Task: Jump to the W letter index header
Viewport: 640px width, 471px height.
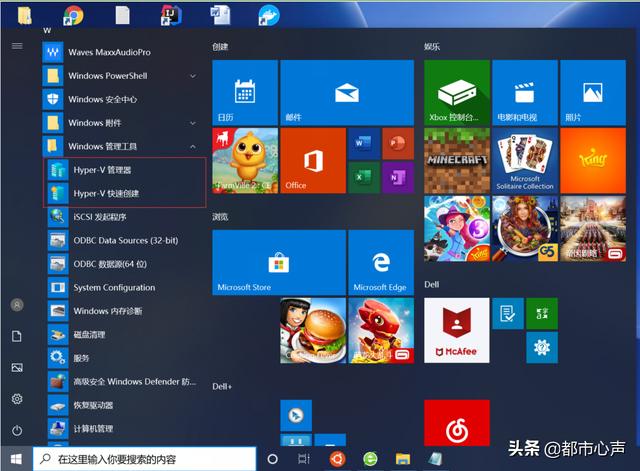Action: coord(47,31)
